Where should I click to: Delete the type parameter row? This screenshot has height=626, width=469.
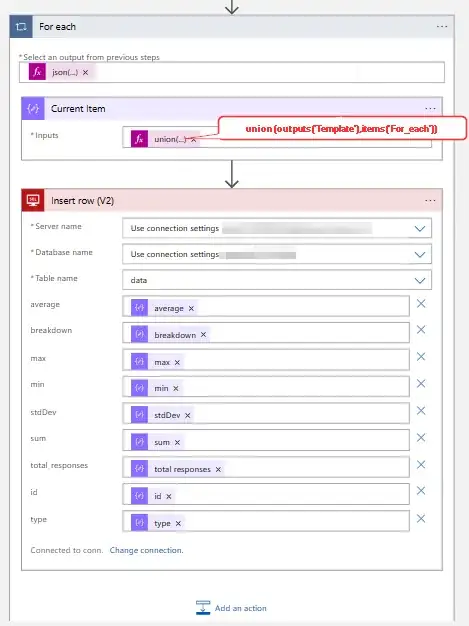pos(421,519)
